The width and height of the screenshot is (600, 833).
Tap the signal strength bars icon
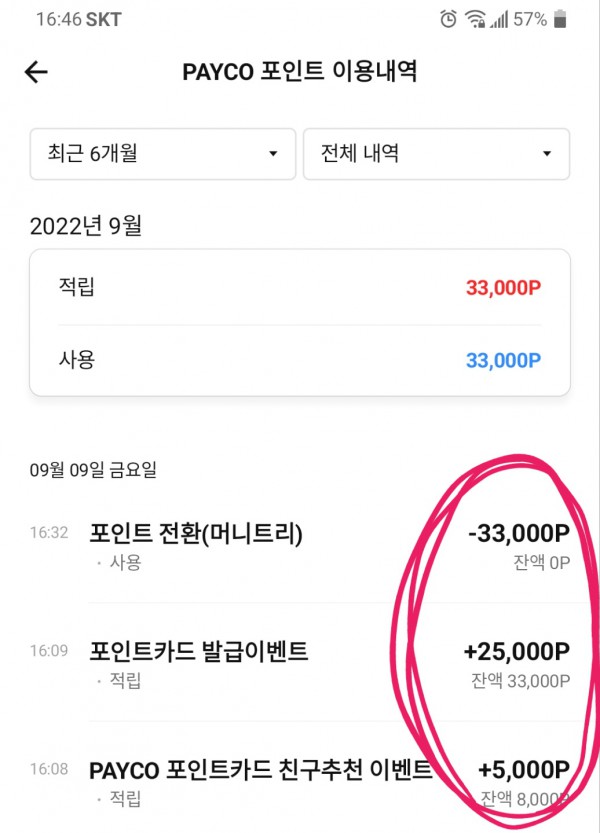[x=499, y=19]
